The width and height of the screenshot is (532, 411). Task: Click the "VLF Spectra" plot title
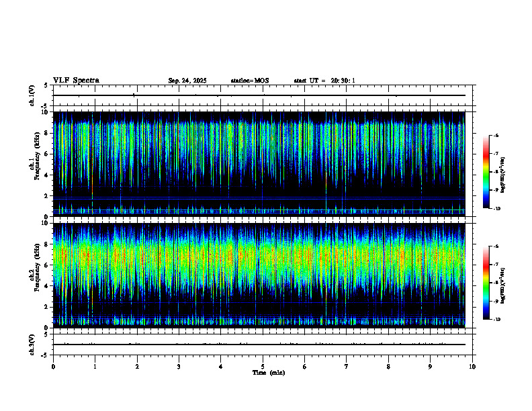click(76, 81)
